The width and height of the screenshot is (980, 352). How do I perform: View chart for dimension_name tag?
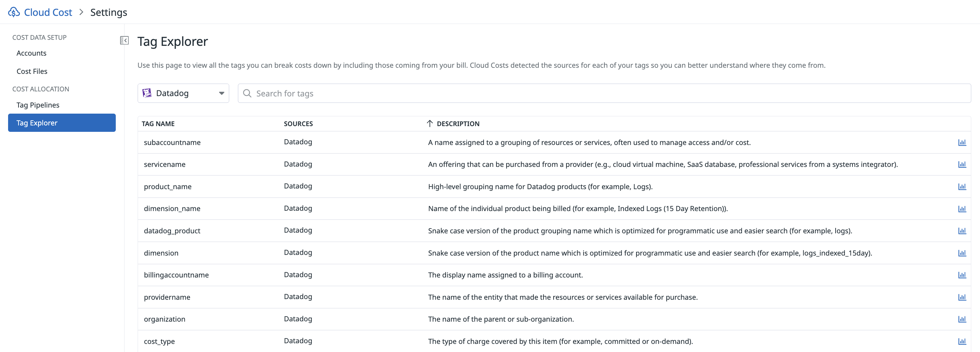[962, 209]
